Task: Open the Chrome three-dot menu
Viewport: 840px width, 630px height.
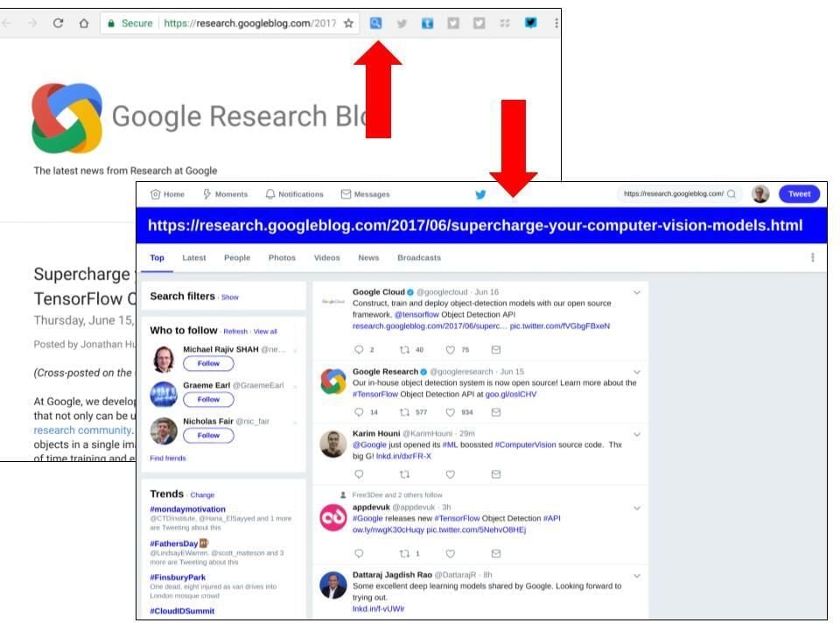Action: (556, 23)
